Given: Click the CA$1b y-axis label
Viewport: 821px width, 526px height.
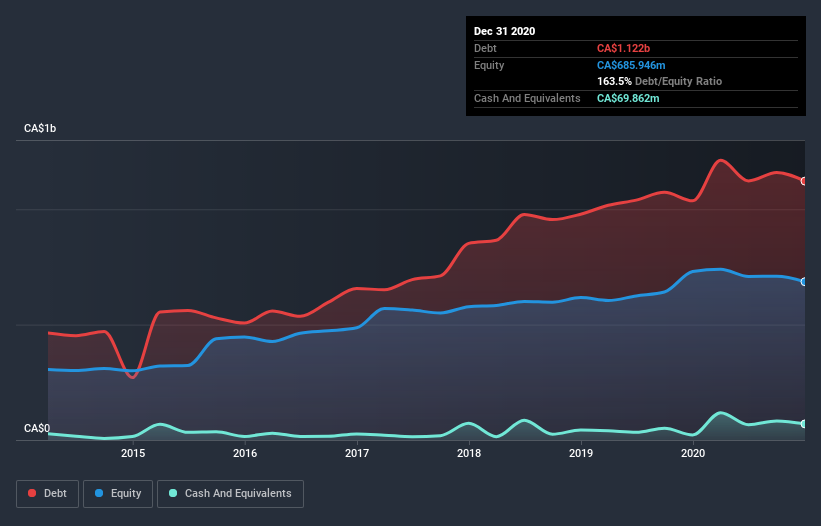Looking at the screenshot, I should tap(40, 128).
